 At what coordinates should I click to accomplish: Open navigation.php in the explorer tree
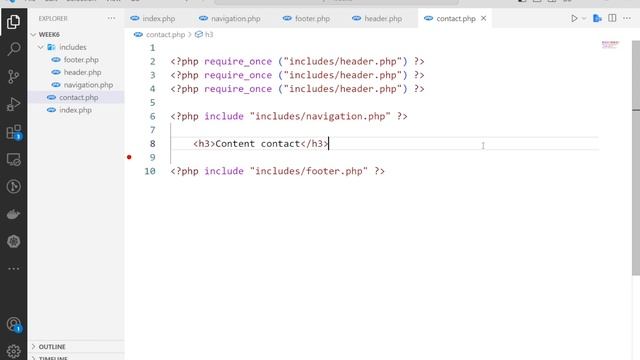88,85
